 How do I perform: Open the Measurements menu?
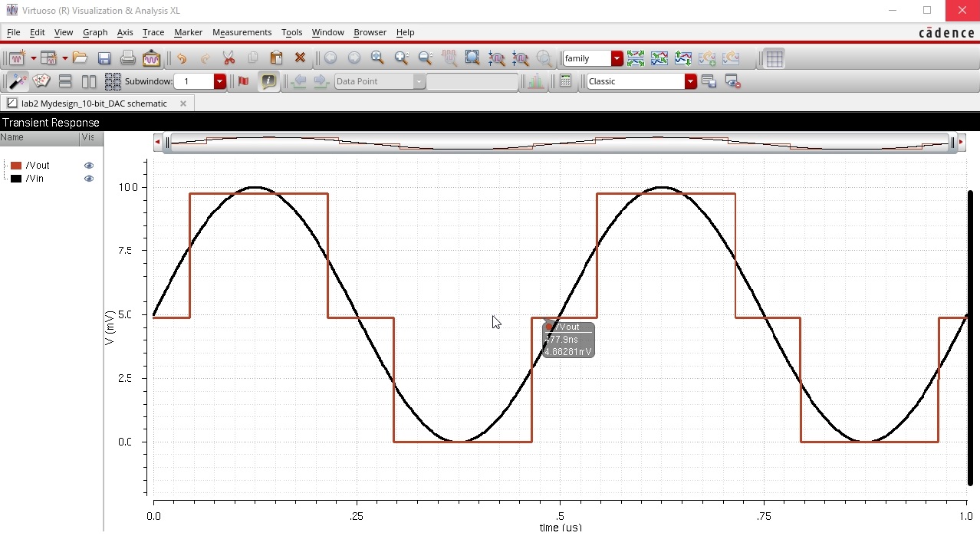click(242, 32)
